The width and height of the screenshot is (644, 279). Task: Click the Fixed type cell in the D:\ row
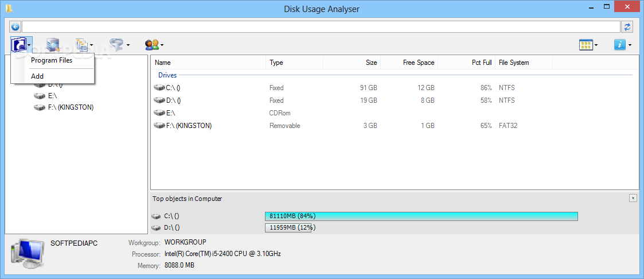(276, 100)
